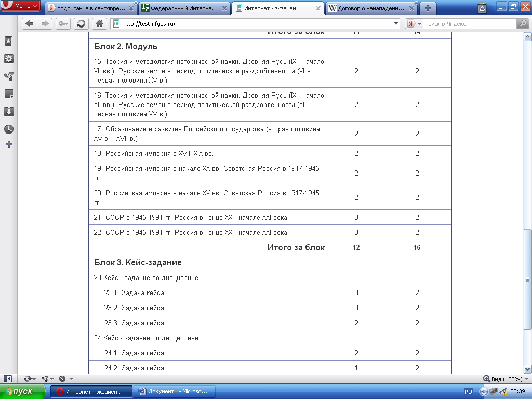This screenshot has width=532, height=399.
Task: Click the scrollbar up arrow
Action: click(x=528, y=36)
